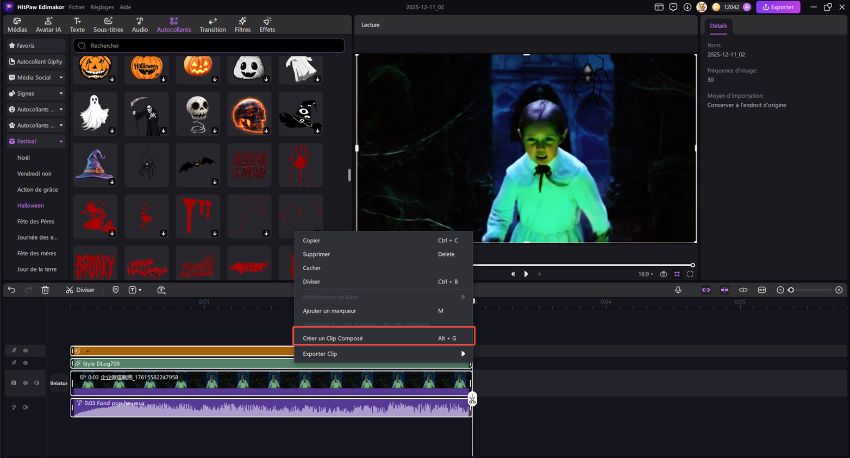This screenshot has height=458, width=850.
Task: Choose Copier in the context menu
Action: 384,240
